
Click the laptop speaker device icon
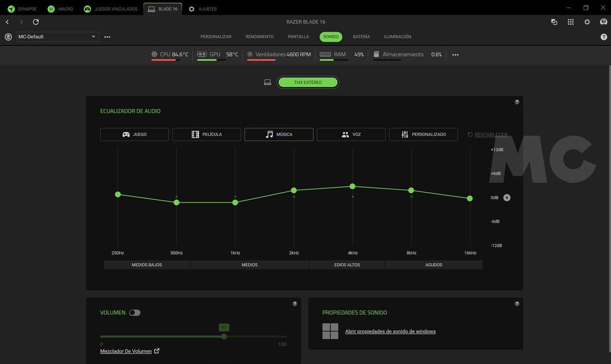[x=267, y=82]
